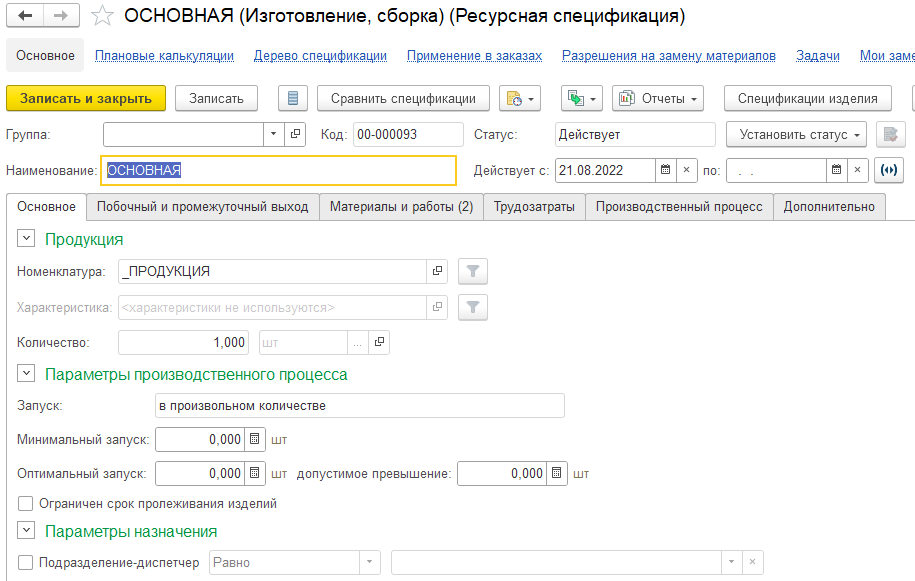Open Дерево спецификации link
Viewport: 915px width, 581px height.
point(320,56)
